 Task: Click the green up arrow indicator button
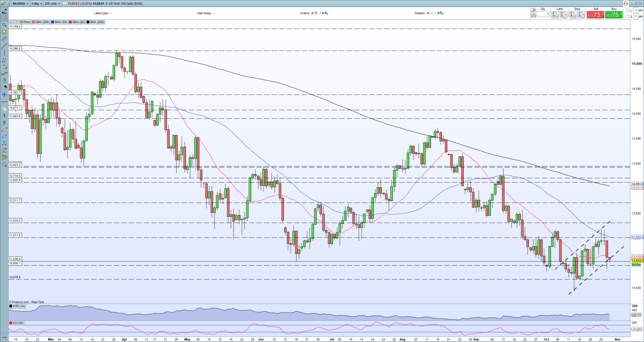16,22
